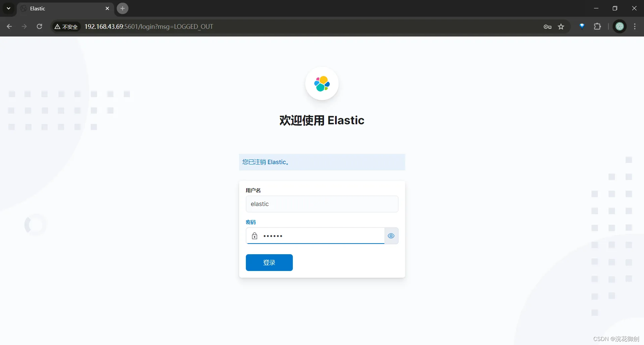Focus the 密码 password input field
This screenshot has height=345, width=644.
pos(315,236)
